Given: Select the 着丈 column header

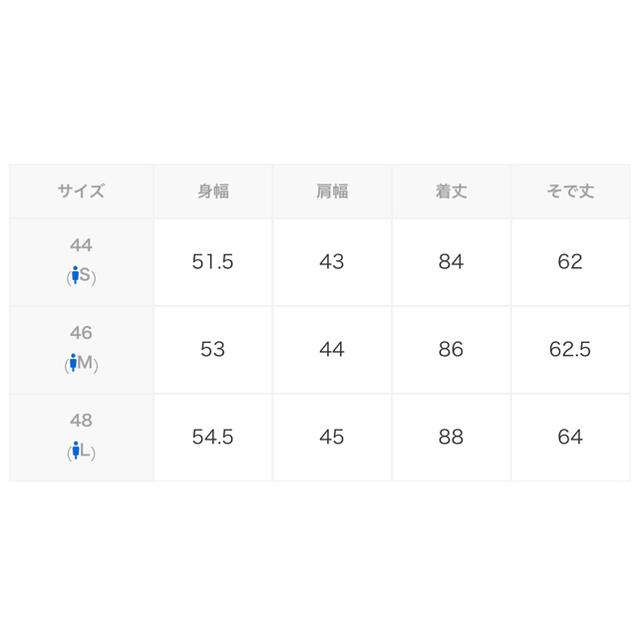Looking at the screenshot, I should coord(451,191).
